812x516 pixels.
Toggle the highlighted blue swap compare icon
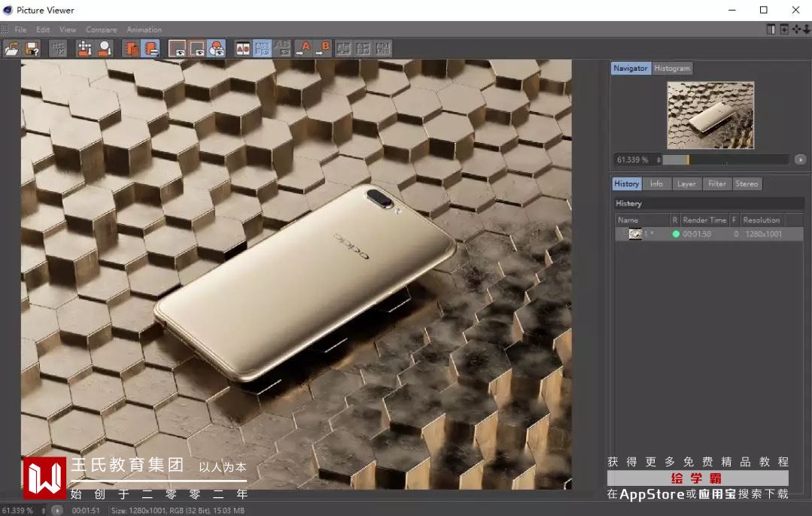pyautogui.click(x=262, y=49)
